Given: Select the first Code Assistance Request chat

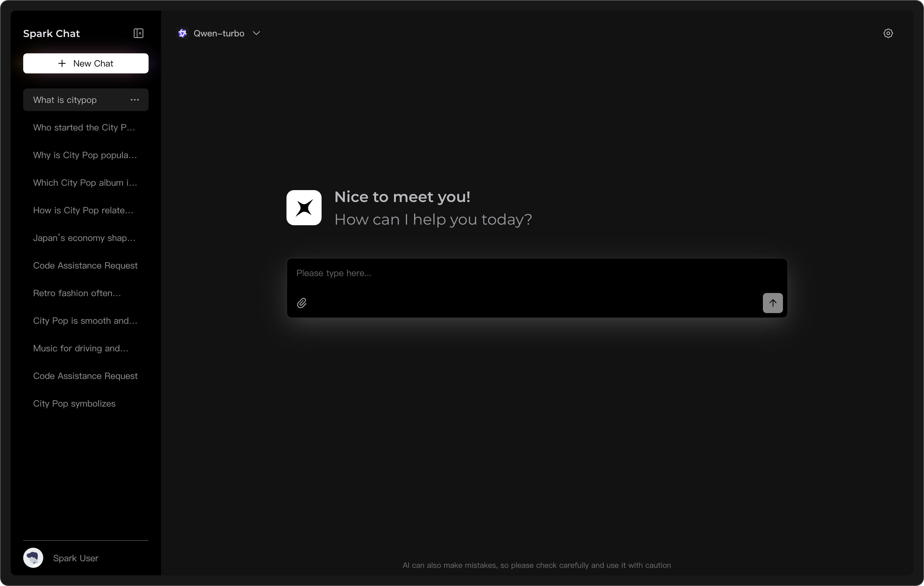Looking at the screenshot, I should tap(85, 266).
